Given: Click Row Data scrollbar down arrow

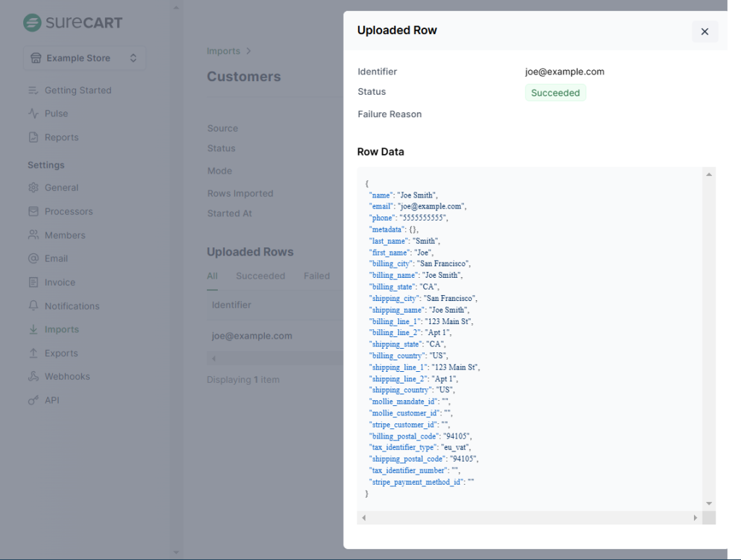Looking at the screenshot, I should click(709, 504).
